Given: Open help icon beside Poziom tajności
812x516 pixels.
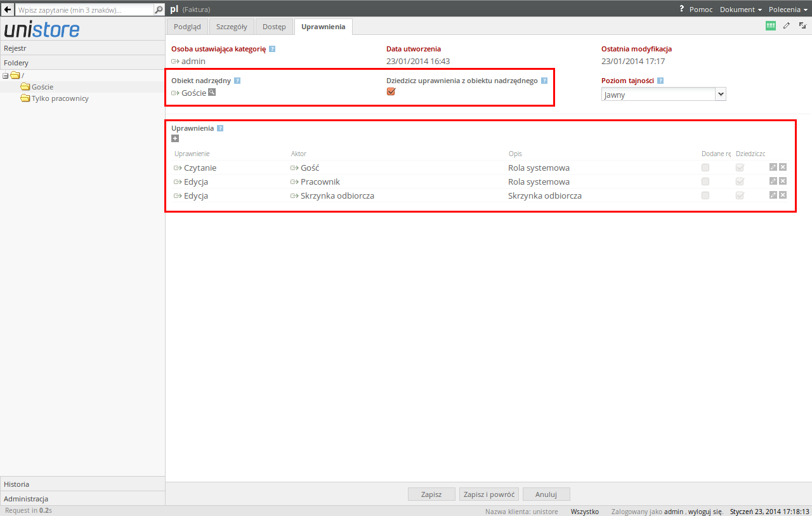Looking at the screenshot, I should 660,81.
